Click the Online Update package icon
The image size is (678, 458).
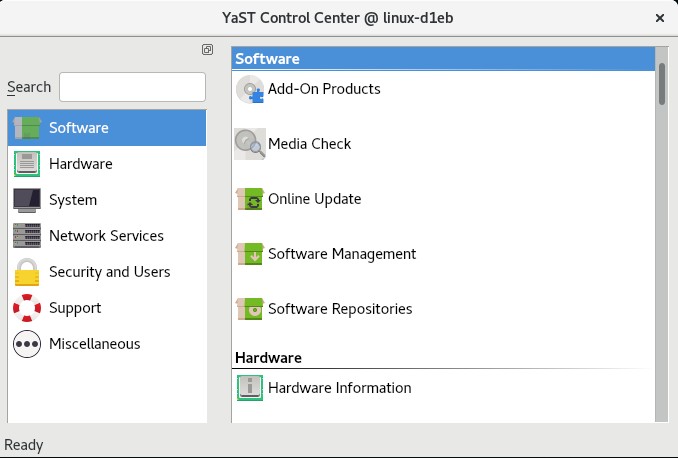coord(249,199)
